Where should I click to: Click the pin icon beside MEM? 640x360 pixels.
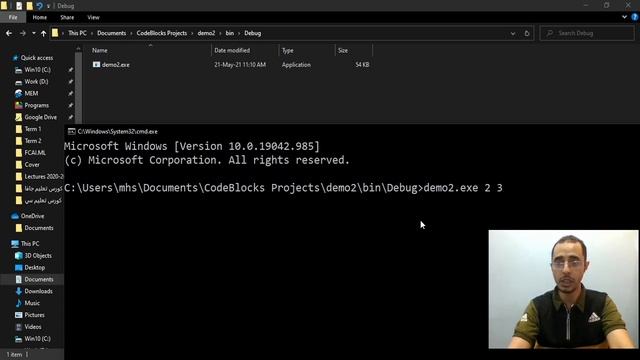point(70,93)
